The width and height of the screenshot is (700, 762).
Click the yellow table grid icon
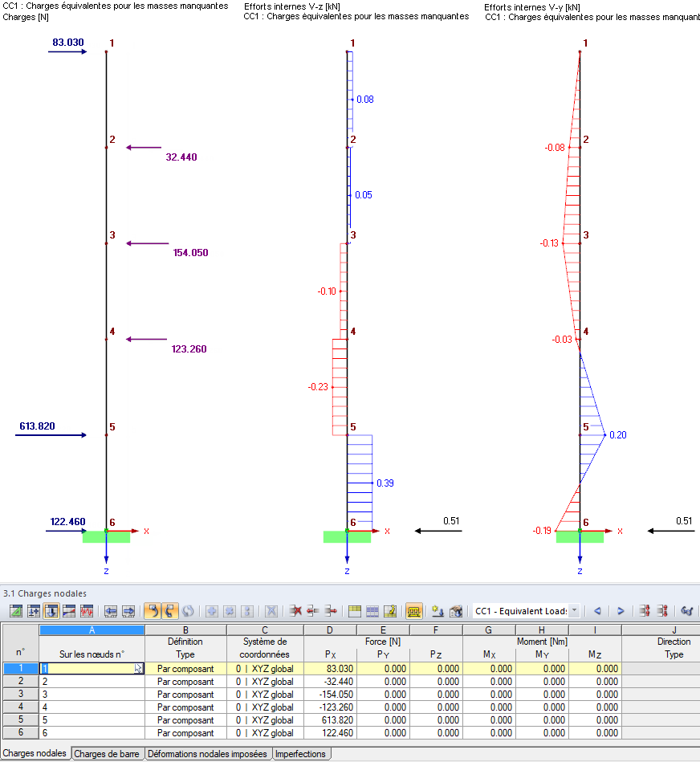click(355, 611)
